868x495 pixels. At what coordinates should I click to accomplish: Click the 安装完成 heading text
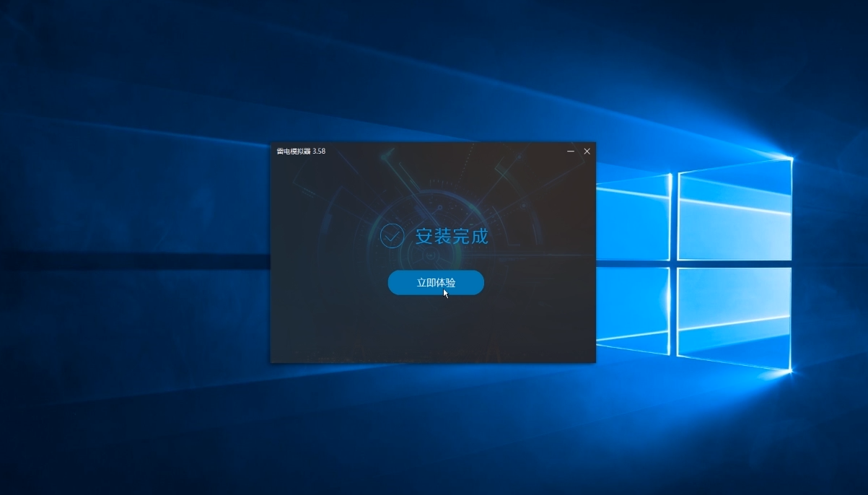tap(452, 236)
